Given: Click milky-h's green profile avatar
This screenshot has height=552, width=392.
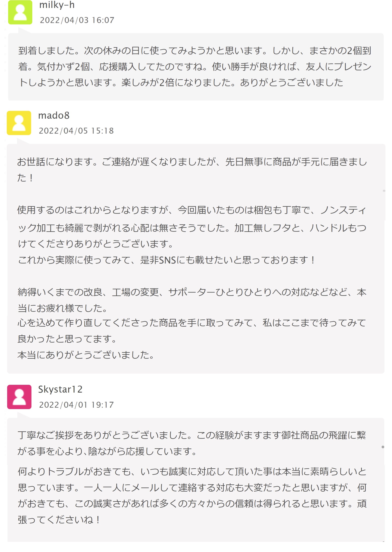Looking at the screenshot, I should [x=20, y=12].
